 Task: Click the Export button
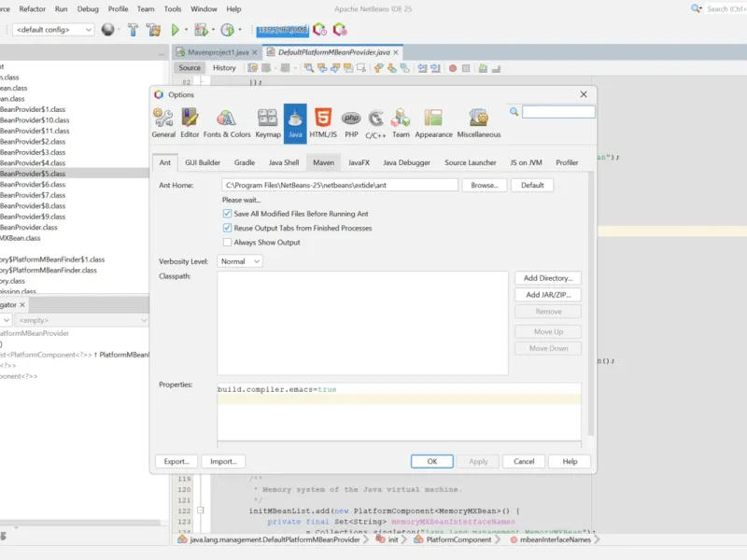point(176,461)
